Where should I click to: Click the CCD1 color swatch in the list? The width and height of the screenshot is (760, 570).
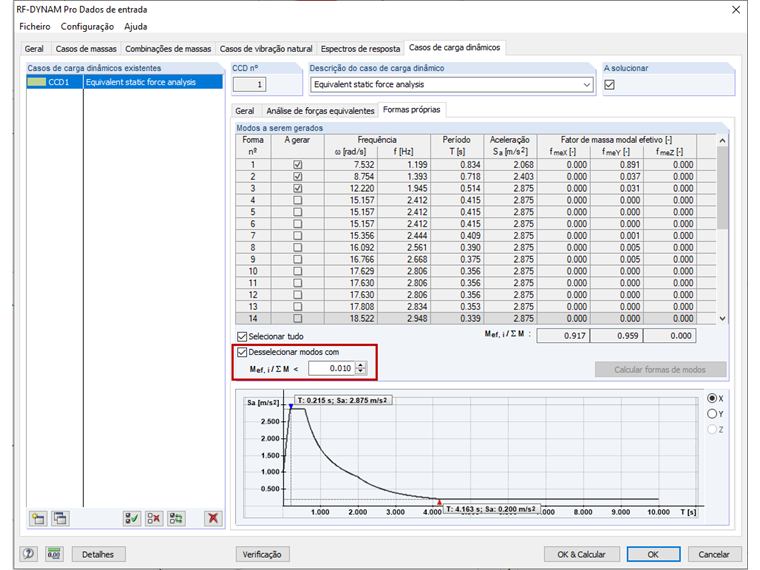[37, 82]
